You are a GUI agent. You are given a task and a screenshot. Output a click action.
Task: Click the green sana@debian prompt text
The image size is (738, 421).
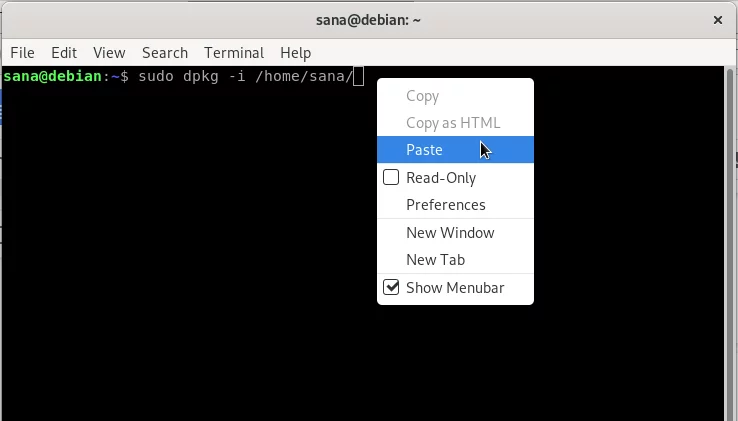point(52,76)
